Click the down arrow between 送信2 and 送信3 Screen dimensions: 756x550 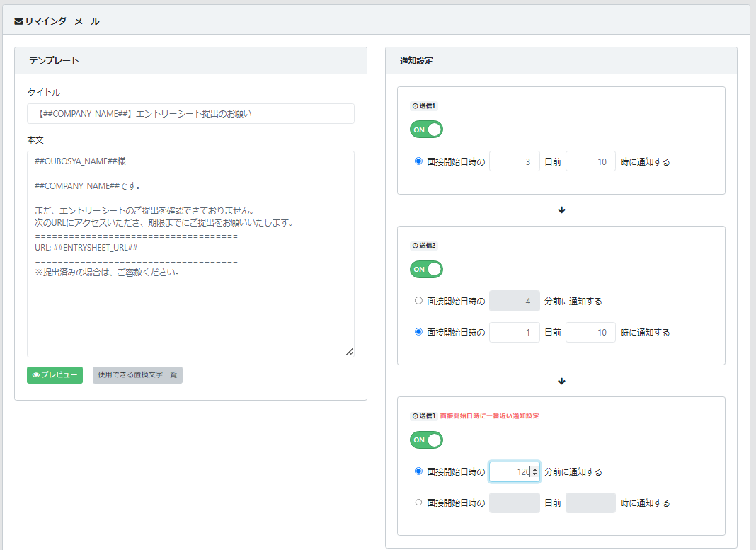[x=561, y=382]
